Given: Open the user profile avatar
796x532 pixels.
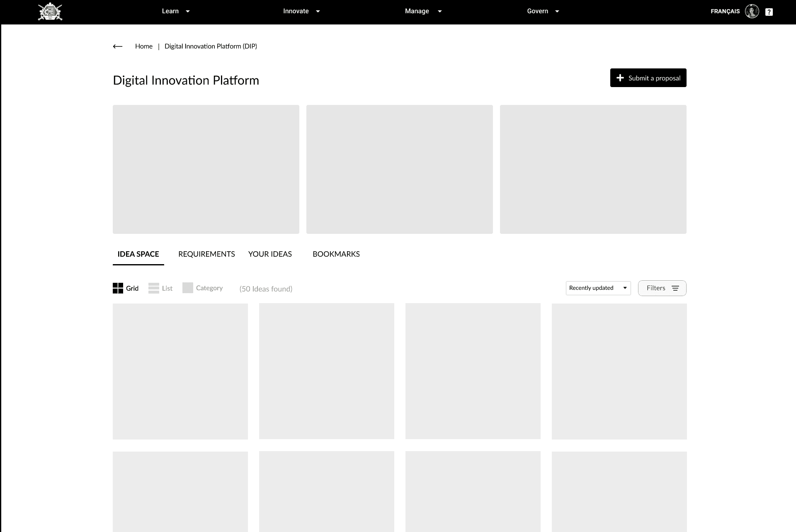Looking at the screenshot, I should tap(752, 11).
